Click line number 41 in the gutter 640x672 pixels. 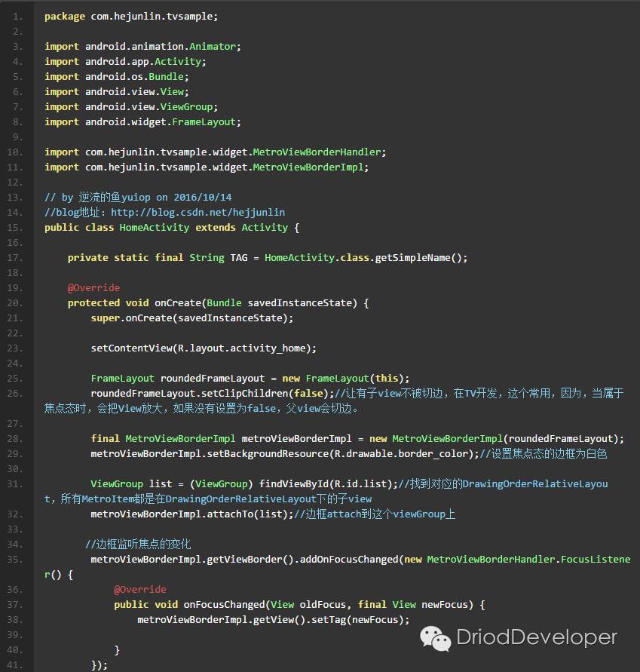14,665
